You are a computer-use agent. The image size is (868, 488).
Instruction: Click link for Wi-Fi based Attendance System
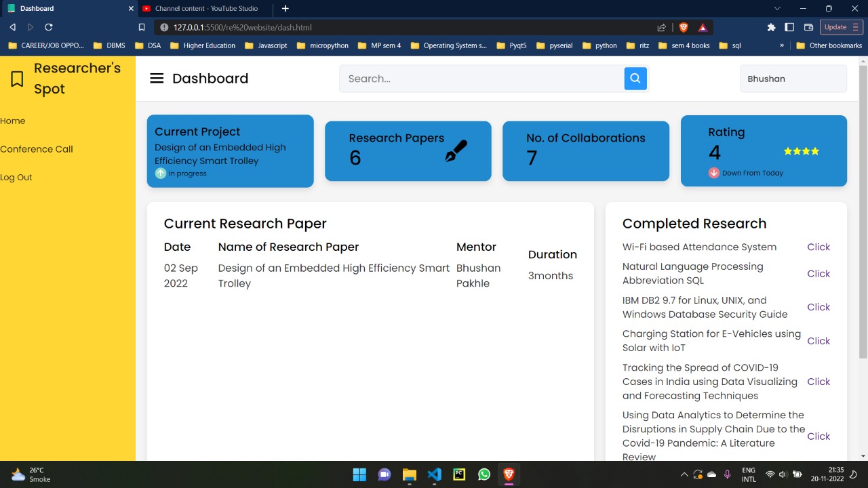tap(818, 247)
